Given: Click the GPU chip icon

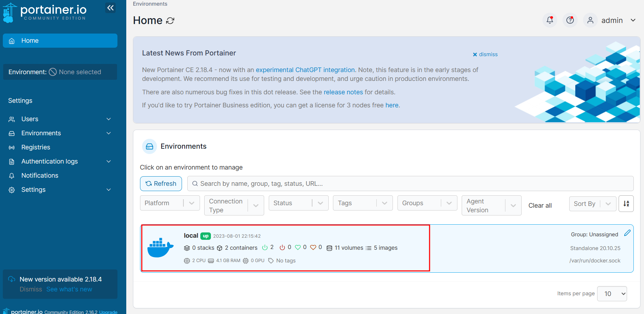Looking at the screenshot, I should (246, 261).
